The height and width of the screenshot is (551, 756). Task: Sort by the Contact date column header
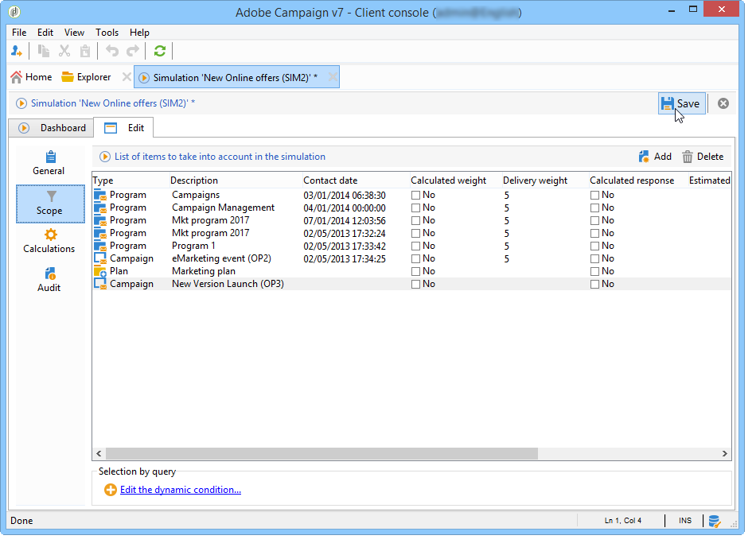356,180
